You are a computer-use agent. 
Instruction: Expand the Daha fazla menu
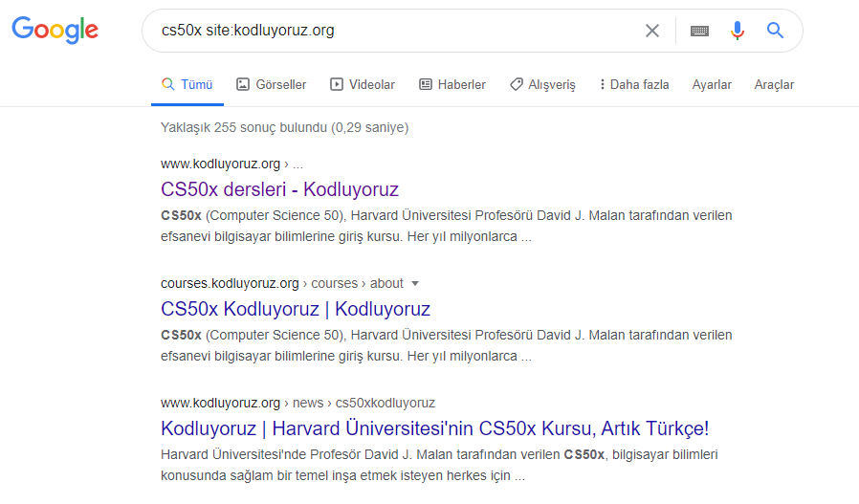click(x=634, y=85)
